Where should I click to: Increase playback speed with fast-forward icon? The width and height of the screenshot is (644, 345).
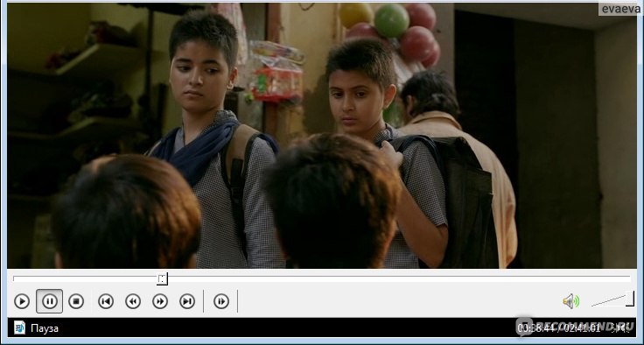pos(160,301)
